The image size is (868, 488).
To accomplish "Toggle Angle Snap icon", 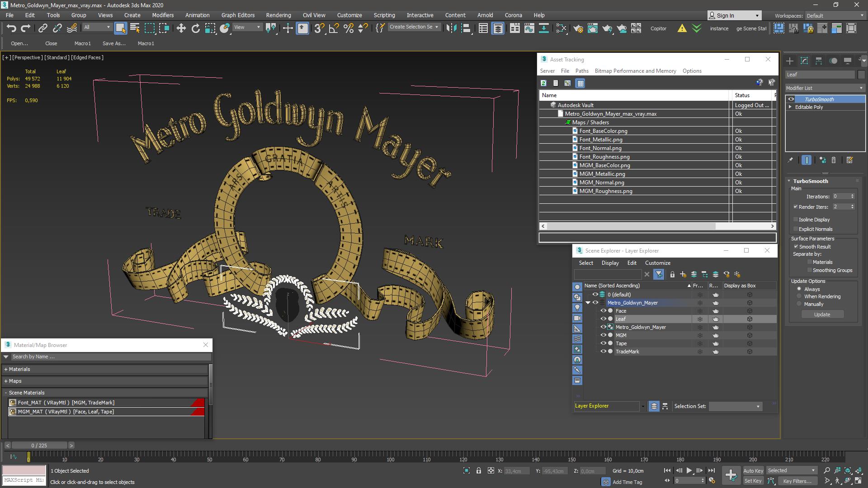I will pos(334,28).
